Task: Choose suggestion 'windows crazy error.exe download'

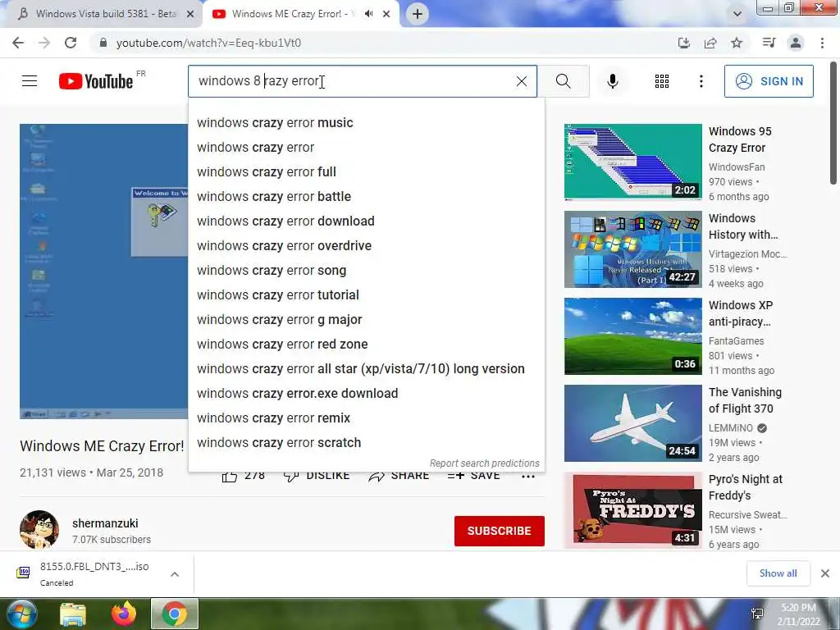Action: click(367, 394)
